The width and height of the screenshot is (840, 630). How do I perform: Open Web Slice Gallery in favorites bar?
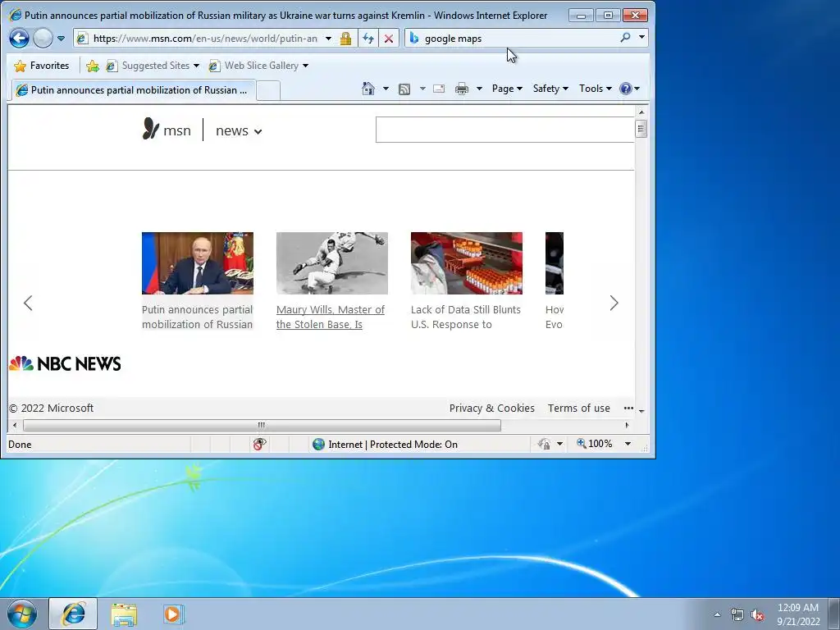pos(258,66)
